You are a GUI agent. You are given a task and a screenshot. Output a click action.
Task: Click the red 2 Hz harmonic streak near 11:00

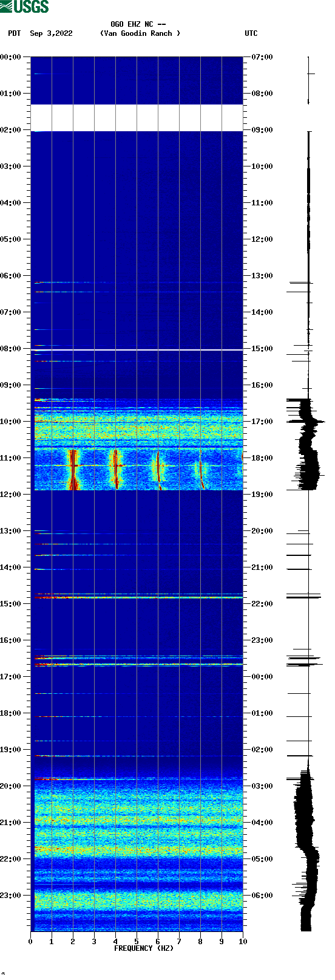click(73, 469)
